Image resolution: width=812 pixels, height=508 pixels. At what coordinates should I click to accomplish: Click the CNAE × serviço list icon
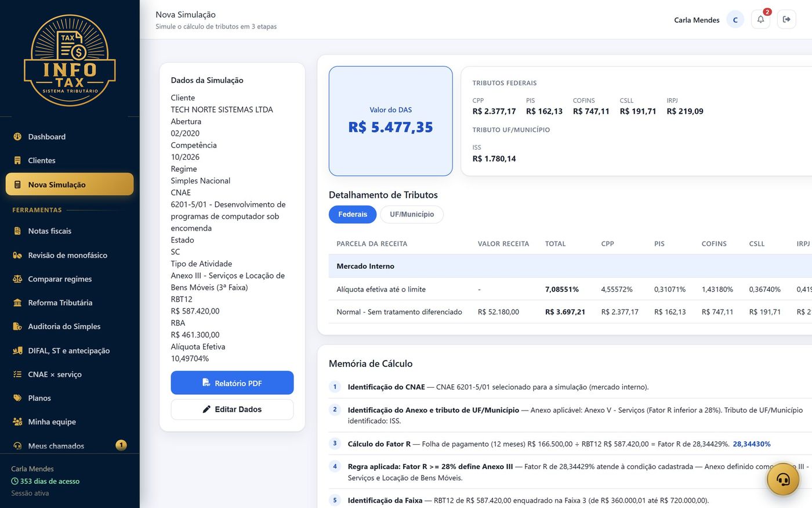[x=17, y=374]
